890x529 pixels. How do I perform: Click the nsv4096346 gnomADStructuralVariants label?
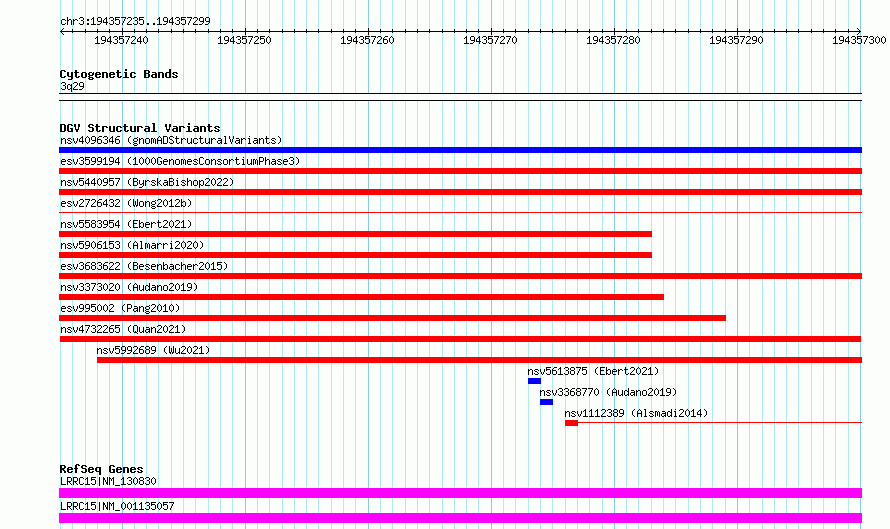[171, 140]
